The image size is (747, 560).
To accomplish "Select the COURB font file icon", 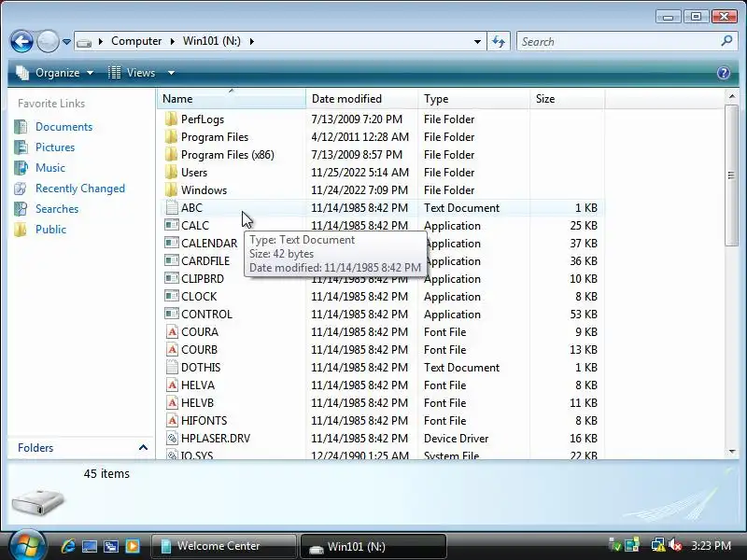I will (172, 349).
